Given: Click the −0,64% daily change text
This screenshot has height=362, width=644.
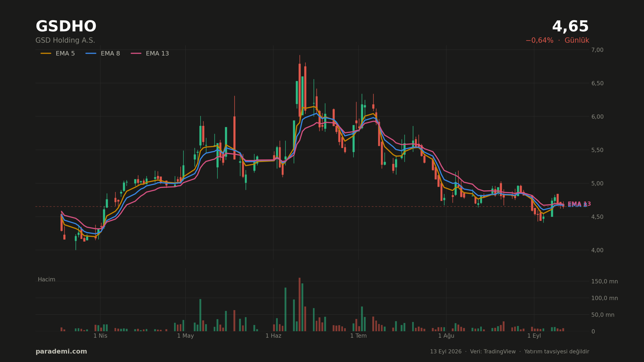Looking at the screenshot, I should point(539,40).
